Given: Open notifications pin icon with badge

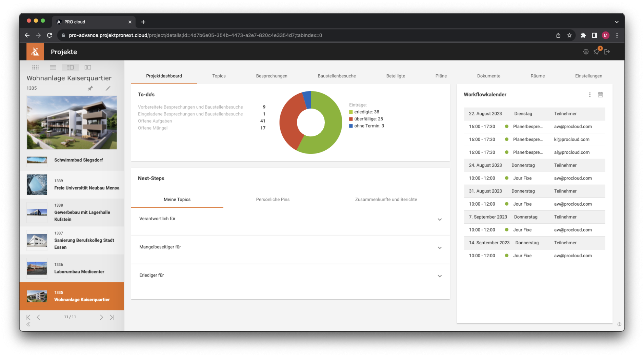Looking at the screenshot, I should [597, 51].
